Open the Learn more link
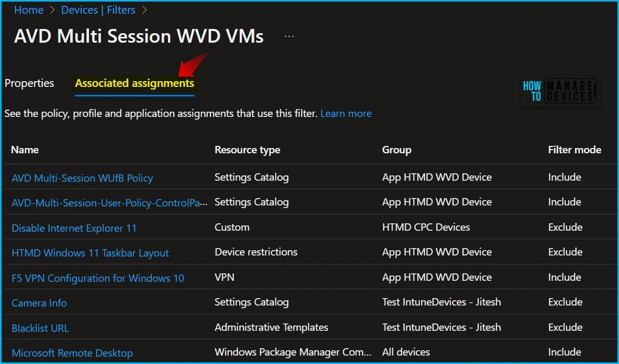 click(346, 114)
